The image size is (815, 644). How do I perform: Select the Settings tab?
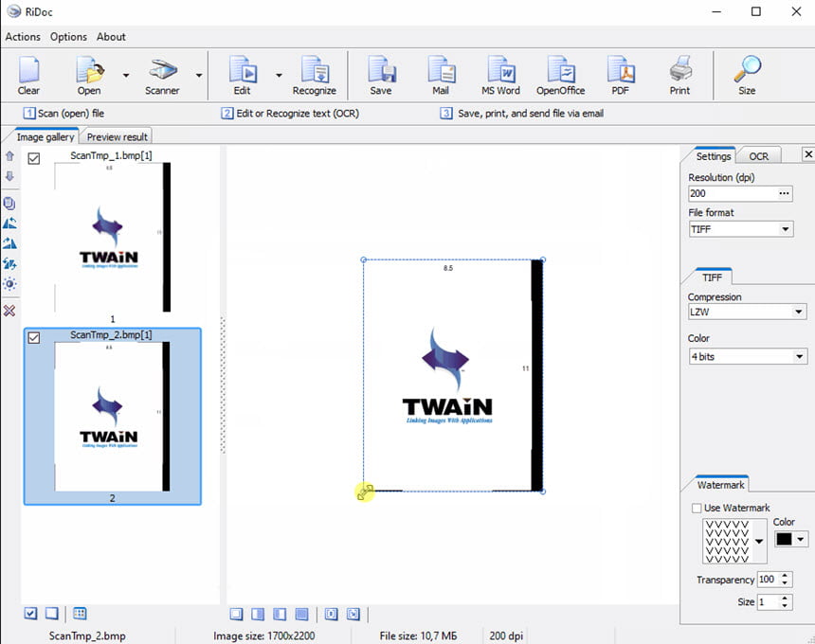(713, 156)
